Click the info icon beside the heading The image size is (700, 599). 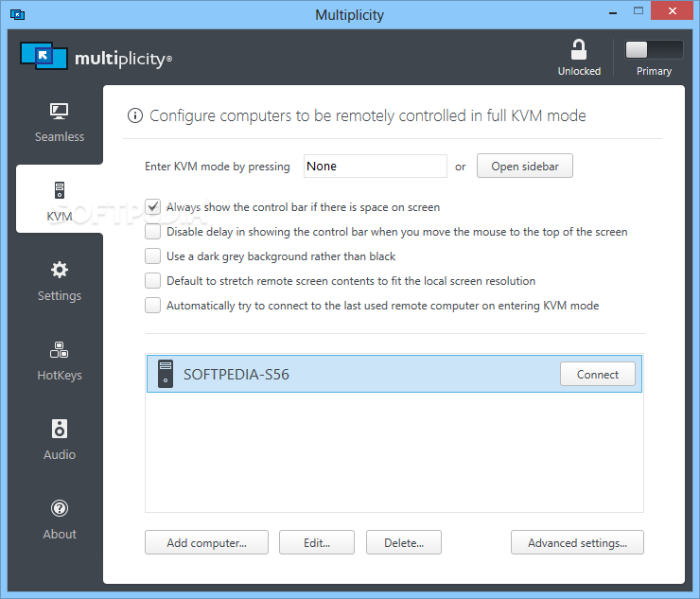[135, 115]
